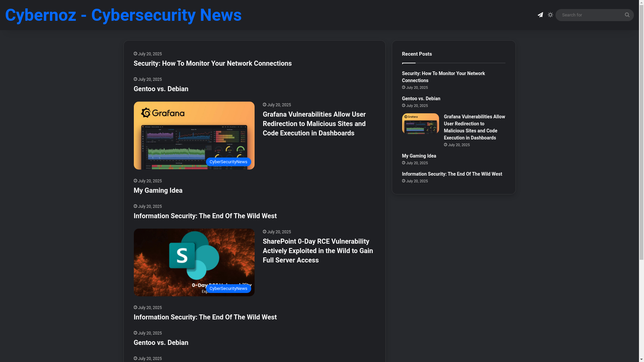Open first main 'Information Security: The End Of The Wild West'
Image resolution: width=644 pixels, height=362 pixels.
205,216
